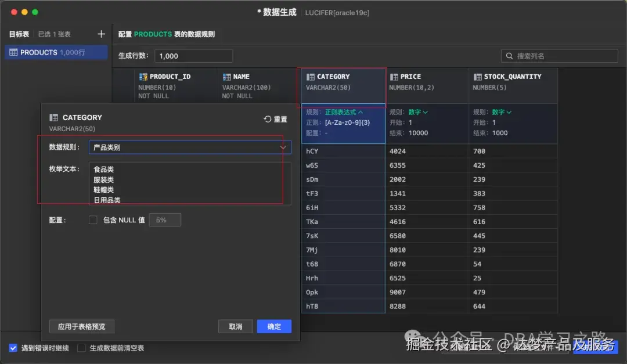Select the 鞋帽类 enumeration line

click(x=103, y=190)
